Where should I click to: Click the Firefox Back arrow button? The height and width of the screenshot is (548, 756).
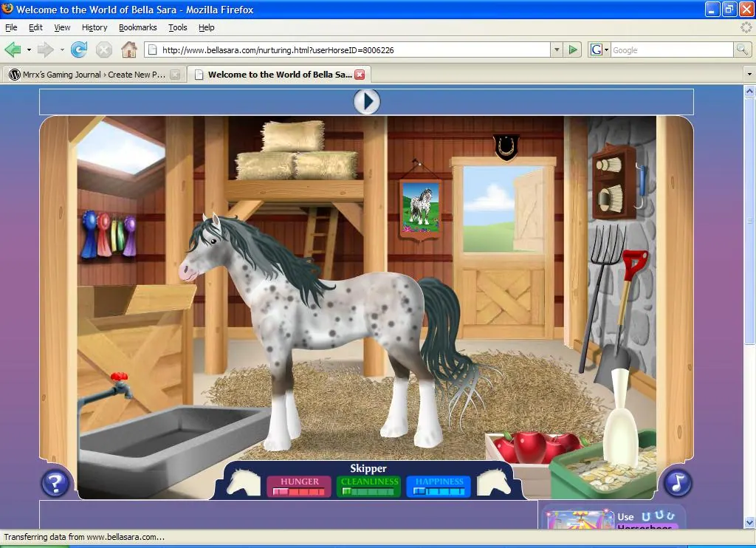pyautogui.click(x=13, y=49)
